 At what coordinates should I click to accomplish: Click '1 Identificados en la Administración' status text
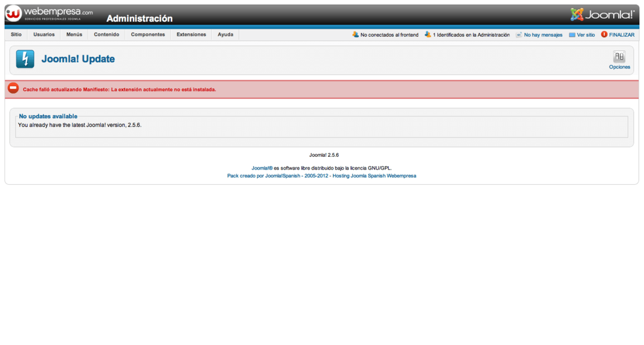471,35
